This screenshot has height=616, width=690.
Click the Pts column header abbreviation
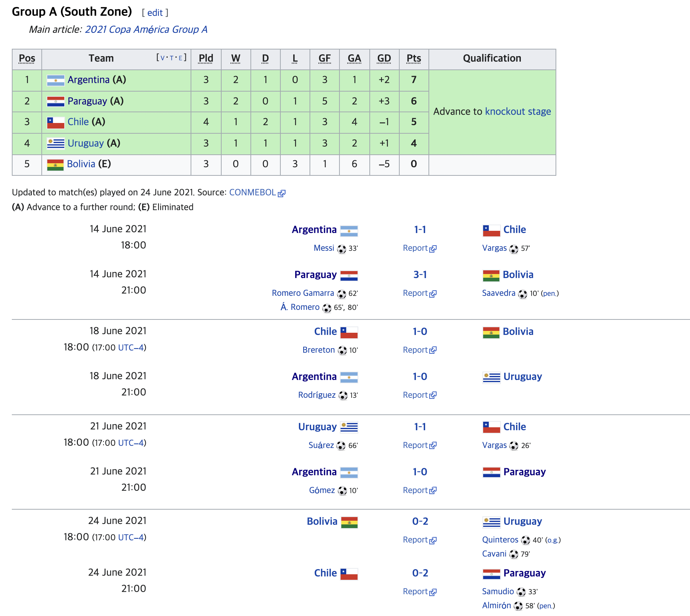click(x=414, y=58)
